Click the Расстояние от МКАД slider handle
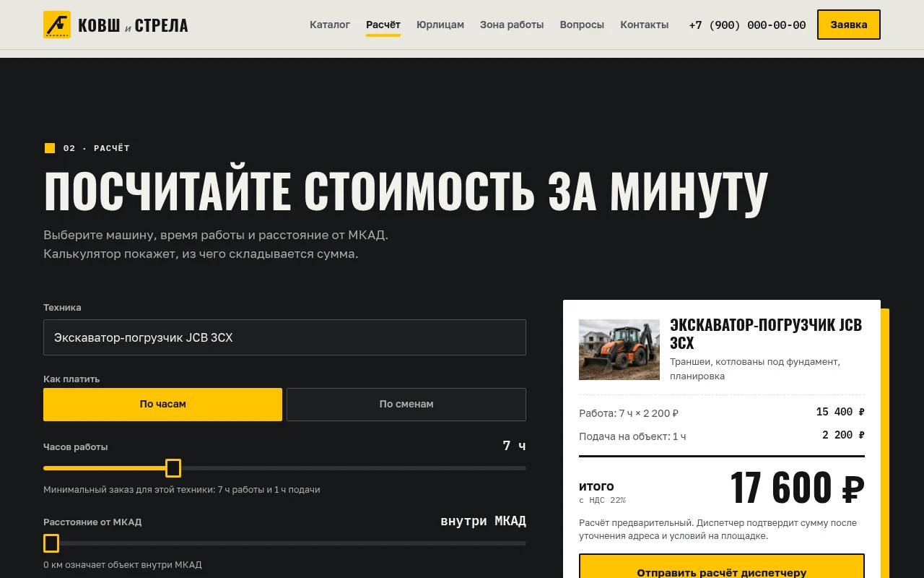This screenshot has height=578, width=924. pyautogui.click(x=51, y=543)
